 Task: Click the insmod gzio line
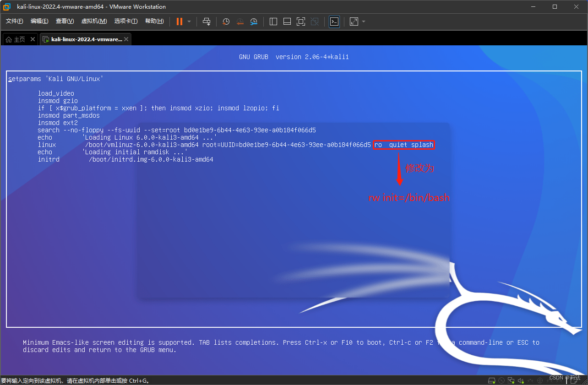(58, 101)
